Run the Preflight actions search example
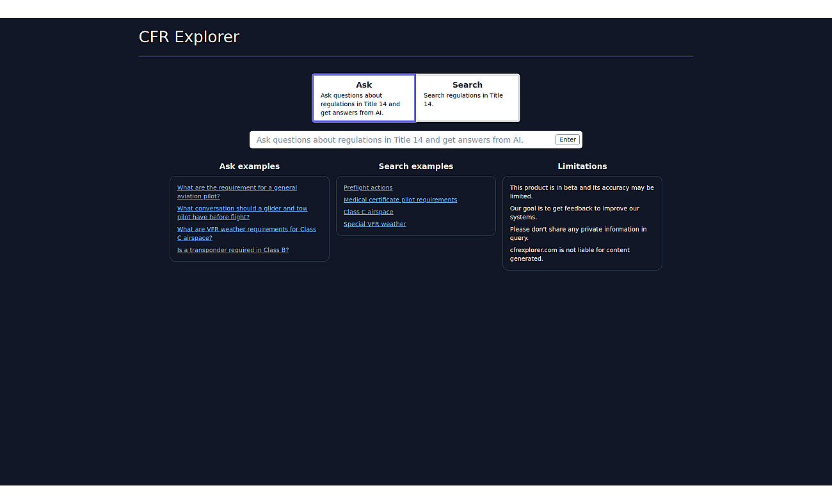 (x=368, y=187)
